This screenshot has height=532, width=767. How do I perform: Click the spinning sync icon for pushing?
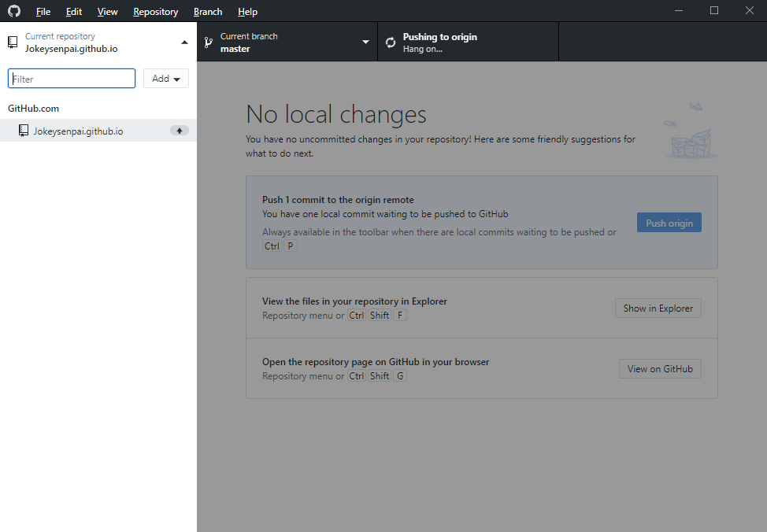point(391,42)
